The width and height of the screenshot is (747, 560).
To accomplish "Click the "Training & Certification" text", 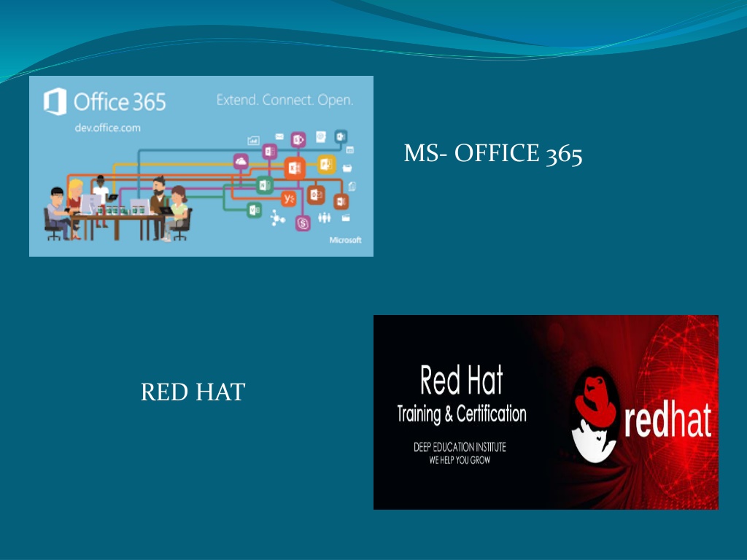I will 462,414.
